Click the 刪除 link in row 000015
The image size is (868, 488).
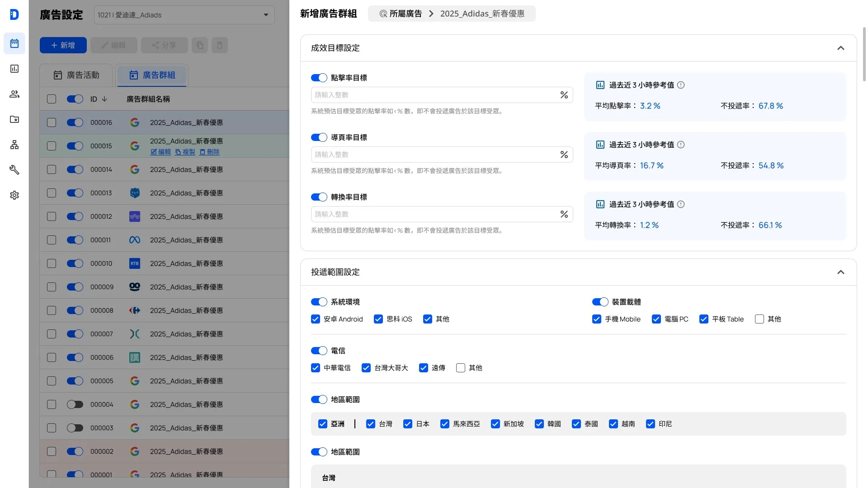[209, 152]
